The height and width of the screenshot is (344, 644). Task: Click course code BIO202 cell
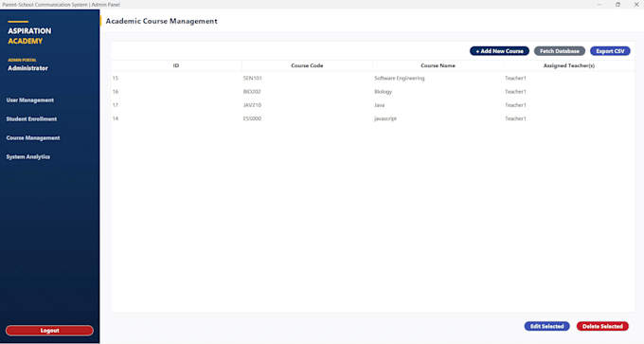point(307,92)
